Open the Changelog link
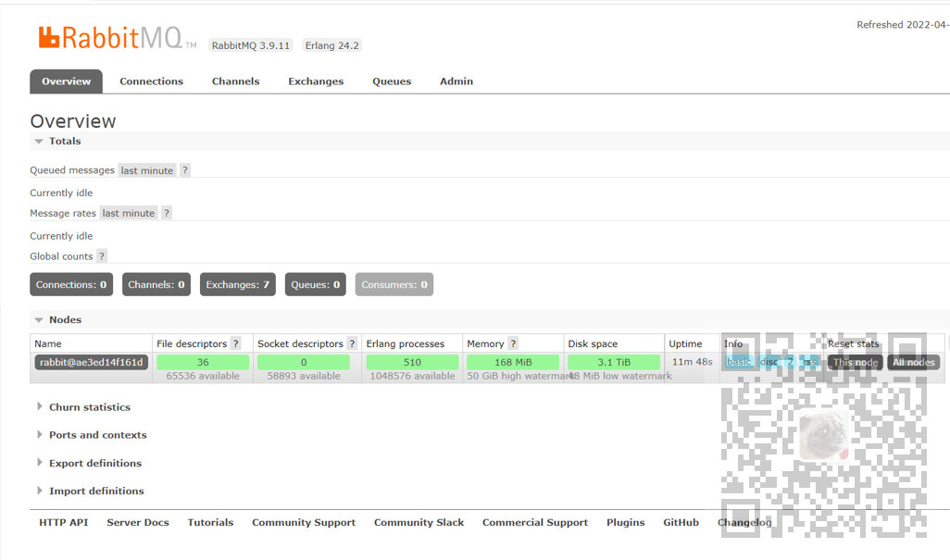 point(744,522)
